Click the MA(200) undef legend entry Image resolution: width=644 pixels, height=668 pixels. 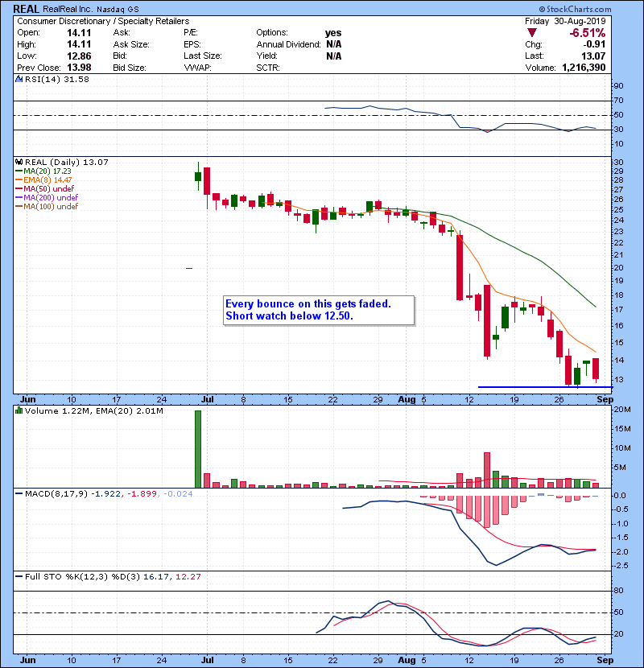click(47, 198)
